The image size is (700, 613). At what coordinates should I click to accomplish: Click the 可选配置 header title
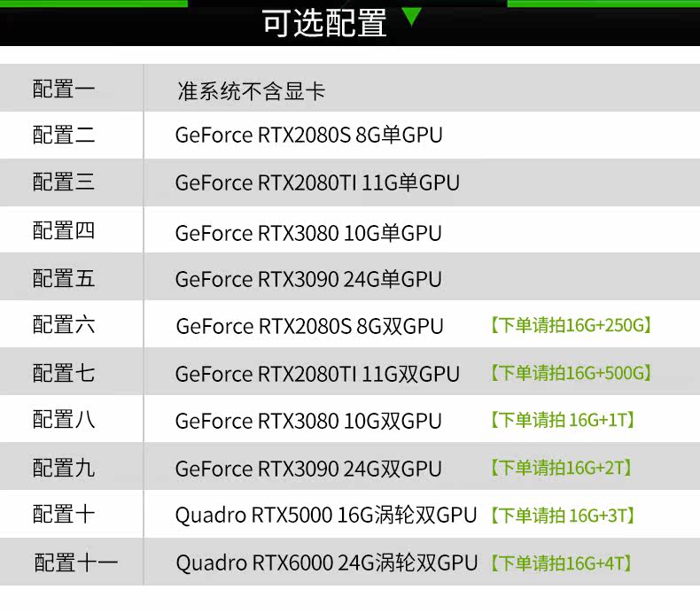click(324, 23)
